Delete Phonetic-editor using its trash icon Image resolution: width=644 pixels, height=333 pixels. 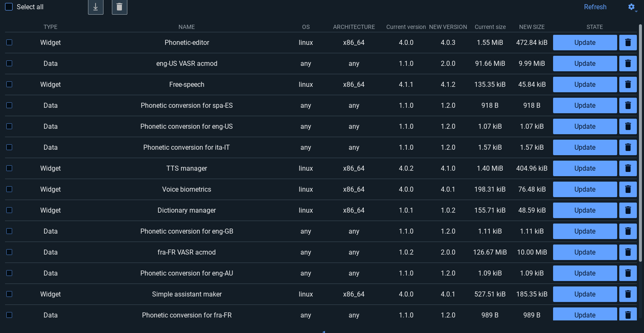point(628,43)
